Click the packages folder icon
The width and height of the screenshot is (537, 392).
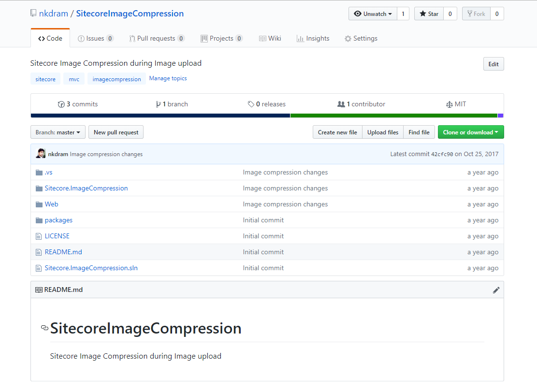click(39, 220)
